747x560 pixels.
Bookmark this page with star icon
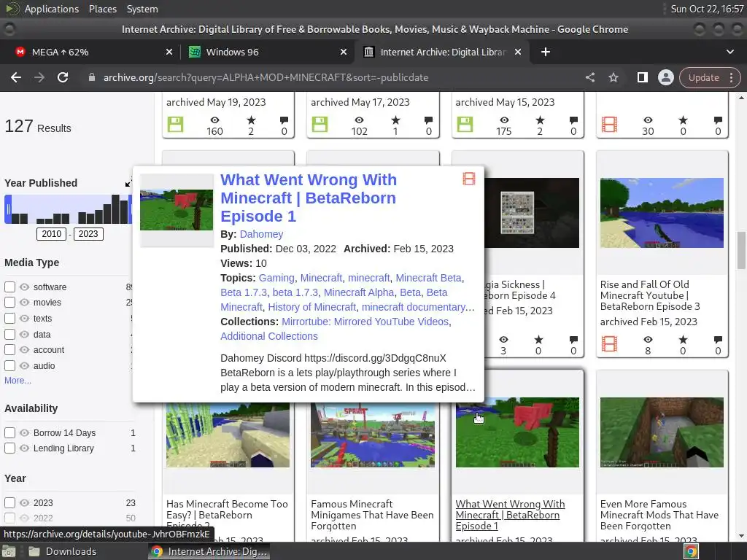(x=613, y=77)
